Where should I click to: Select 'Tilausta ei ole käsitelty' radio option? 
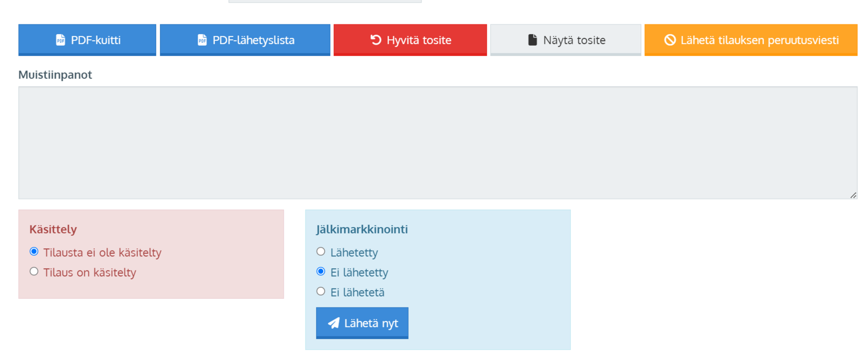click(34, 252)
